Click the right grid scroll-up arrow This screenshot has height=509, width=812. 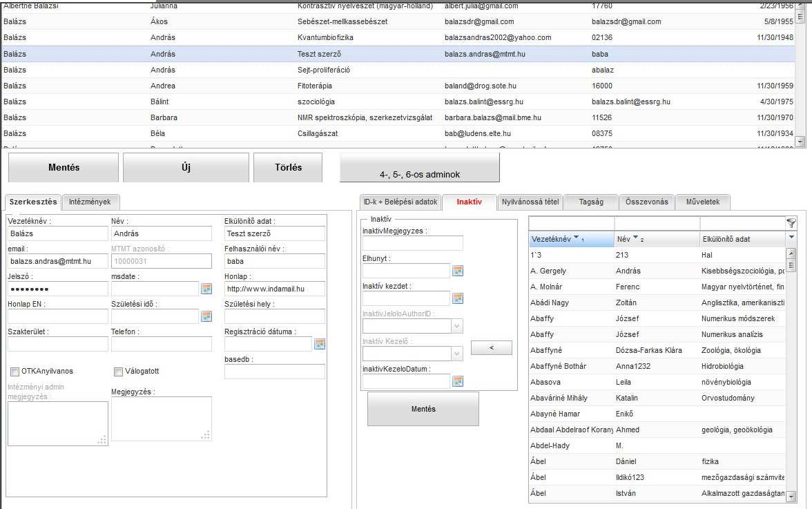791,253
